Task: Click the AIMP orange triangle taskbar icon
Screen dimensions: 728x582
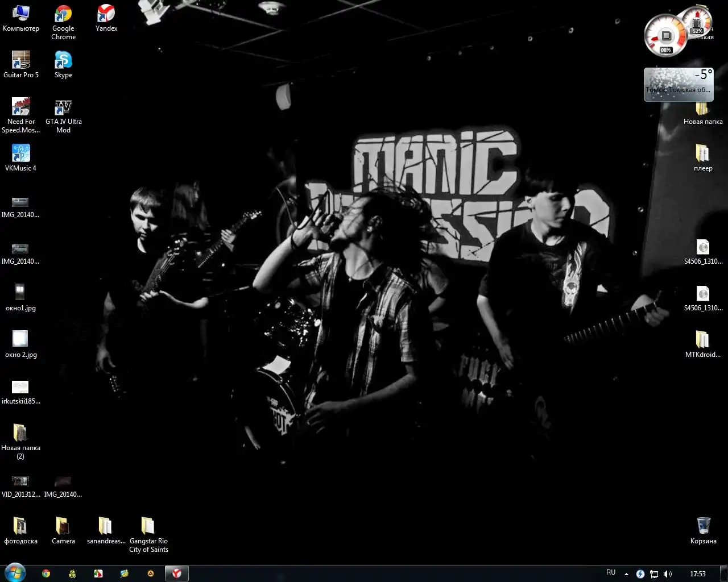Action: coord(151,573)
